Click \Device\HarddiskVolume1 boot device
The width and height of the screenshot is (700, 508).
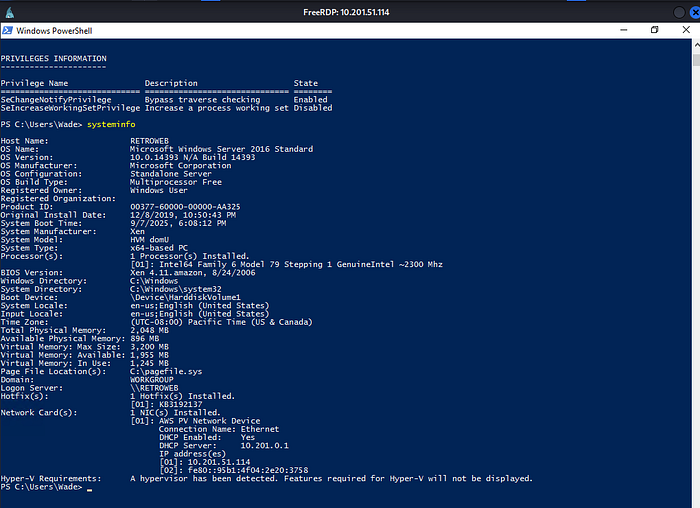[x=185, y=298]
